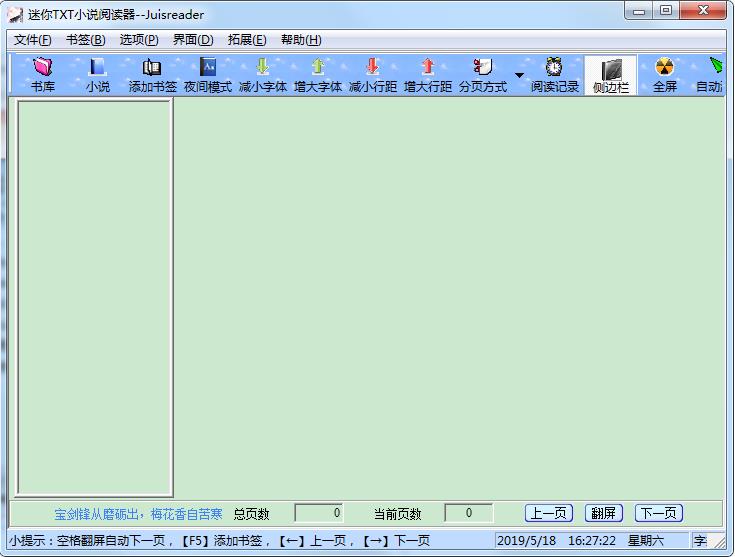Screen dimensions: 735x557
Task: Expand the 分页方式 dropdown arrow
Action: point(519,75)
